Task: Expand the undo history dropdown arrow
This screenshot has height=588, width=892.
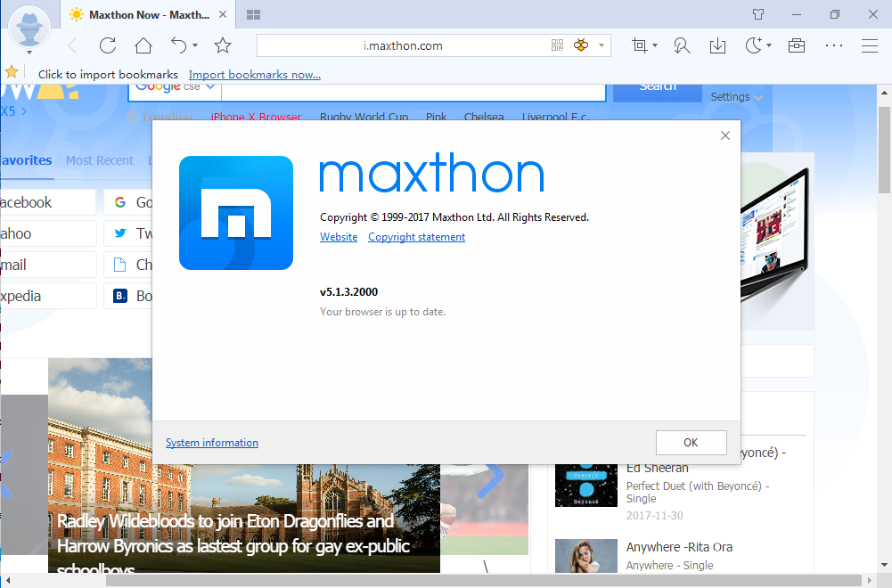Action: pyautogui.click(x=195, y=45)
